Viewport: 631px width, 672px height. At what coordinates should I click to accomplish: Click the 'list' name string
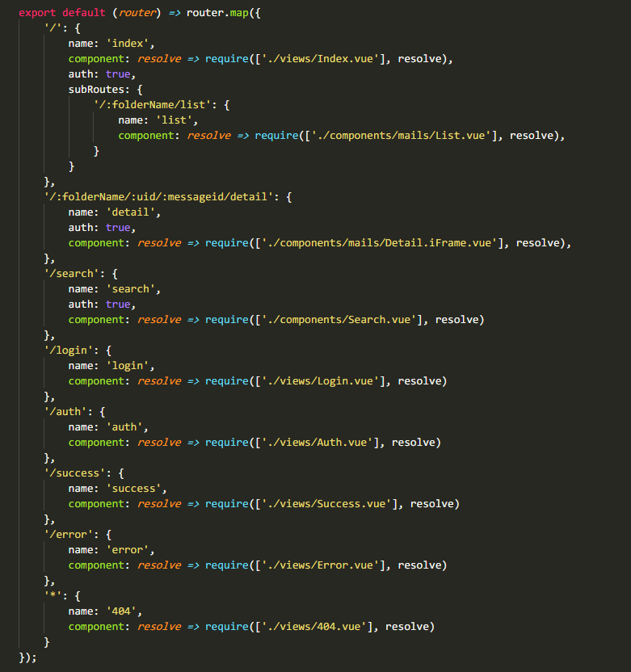coord(174,120)
